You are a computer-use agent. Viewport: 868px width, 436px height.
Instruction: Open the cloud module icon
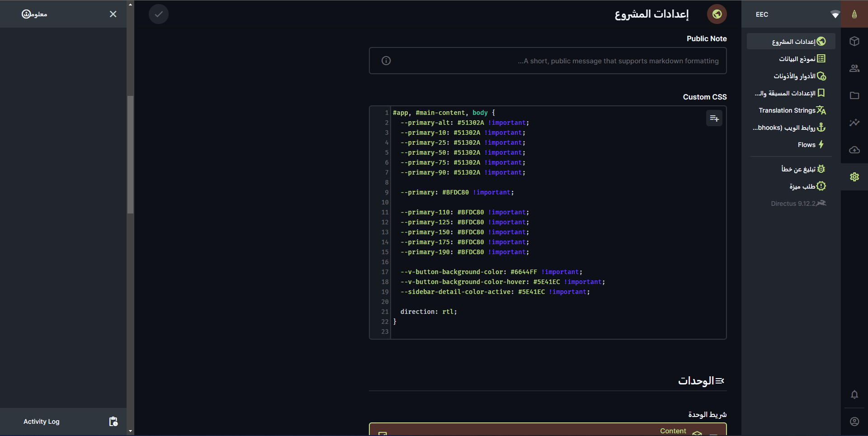click(x=854, y=150)
